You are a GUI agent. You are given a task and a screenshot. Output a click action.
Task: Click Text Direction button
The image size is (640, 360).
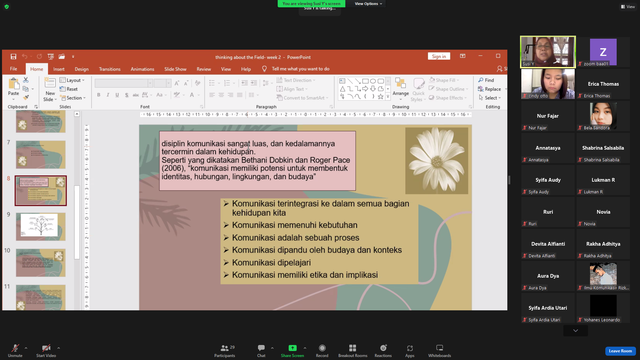click(296, 80)
